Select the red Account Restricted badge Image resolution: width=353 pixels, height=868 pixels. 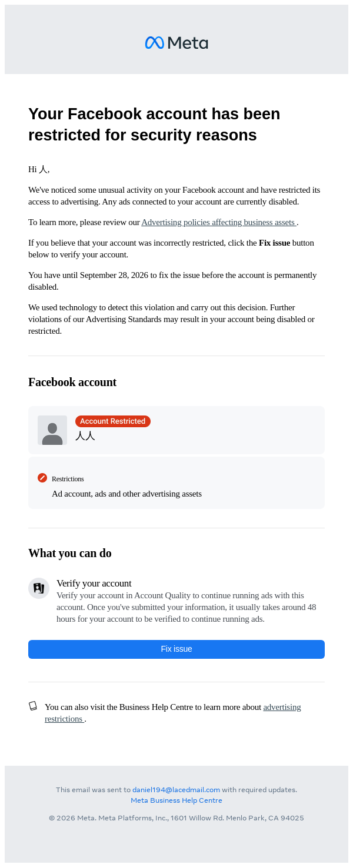tap(113, 421)
